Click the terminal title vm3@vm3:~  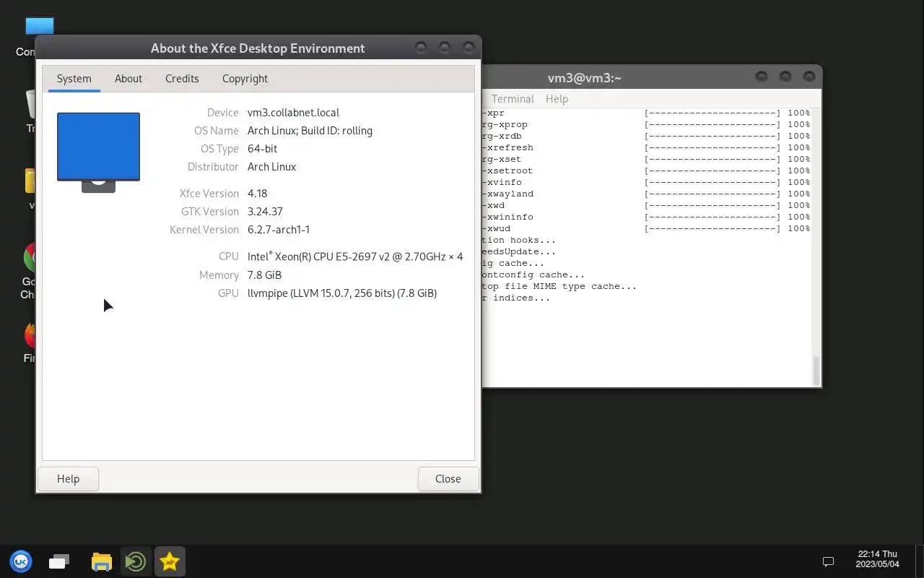[x=585, y=78]
